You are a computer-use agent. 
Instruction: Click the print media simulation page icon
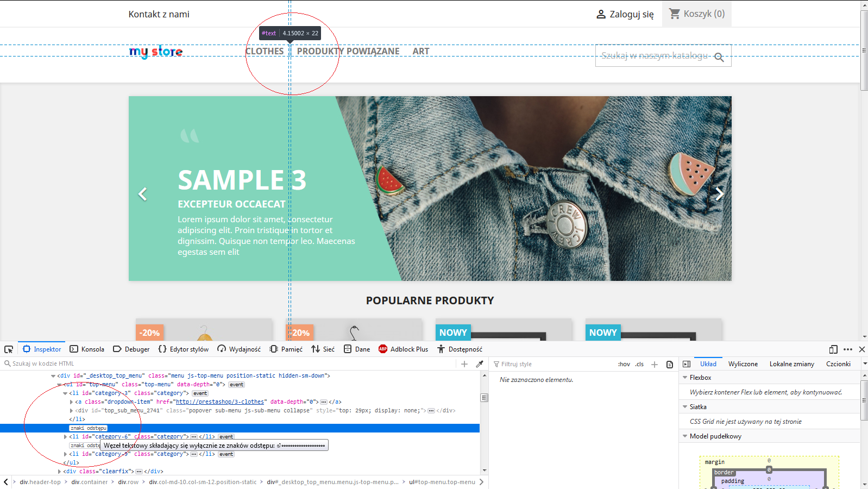[x=670, y=365]
